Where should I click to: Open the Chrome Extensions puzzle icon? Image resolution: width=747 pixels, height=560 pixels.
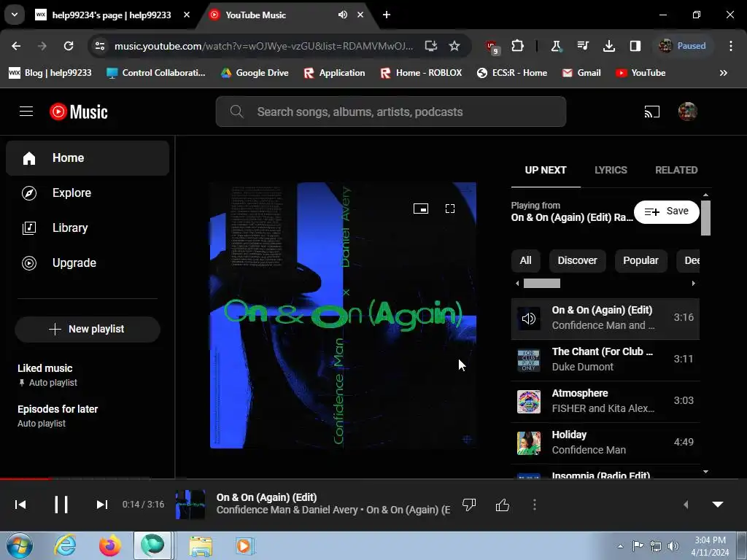pos(517,46)
